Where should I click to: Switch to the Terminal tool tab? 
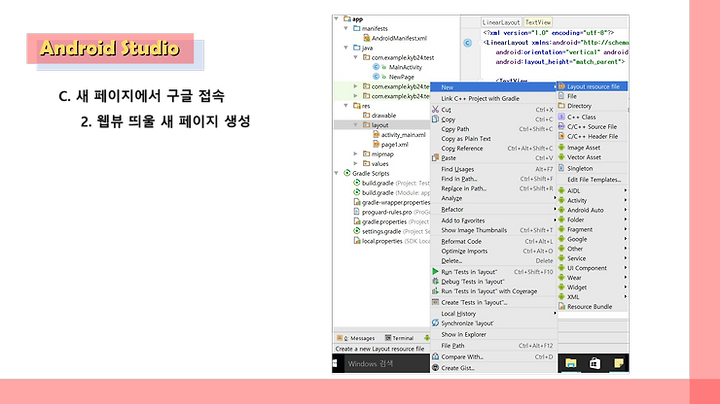click(399, 338)
